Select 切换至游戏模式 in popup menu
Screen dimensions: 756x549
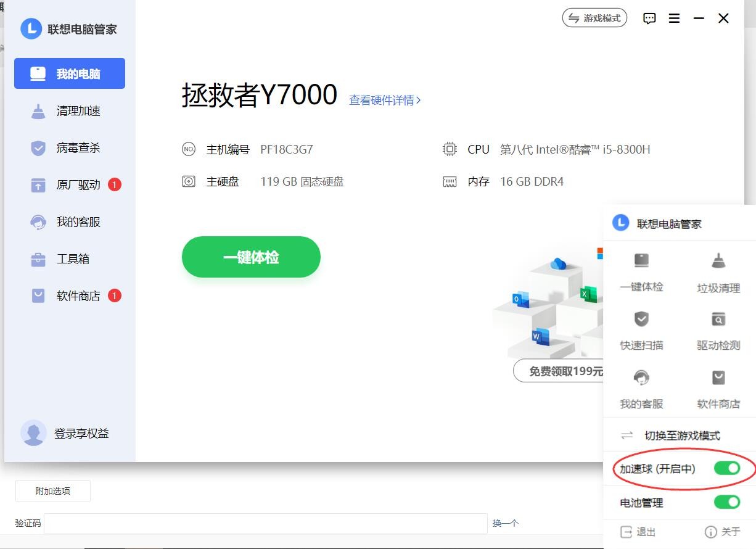click(681, 435)
